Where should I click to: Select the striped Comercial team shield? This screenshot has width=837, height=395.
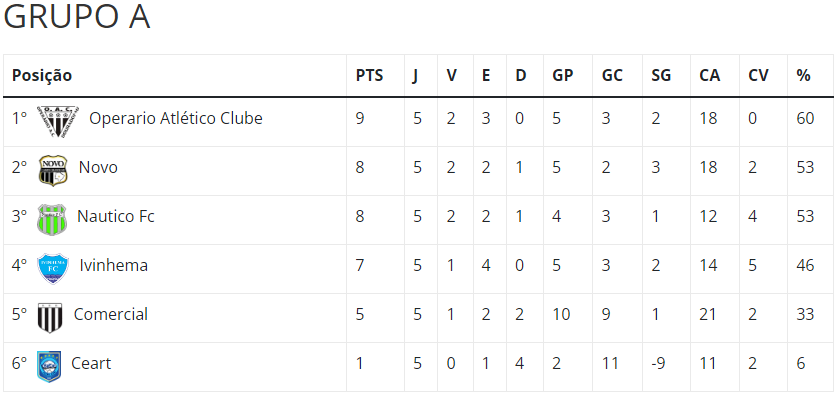point(50,318)
